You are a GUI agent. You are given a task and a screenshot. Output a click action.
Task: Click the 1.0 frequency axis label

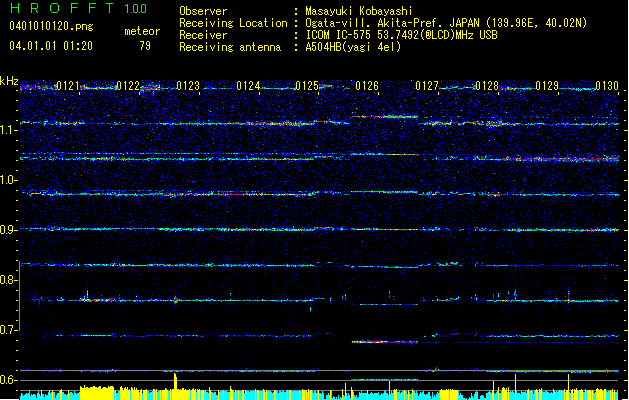[x=8, y=180]
